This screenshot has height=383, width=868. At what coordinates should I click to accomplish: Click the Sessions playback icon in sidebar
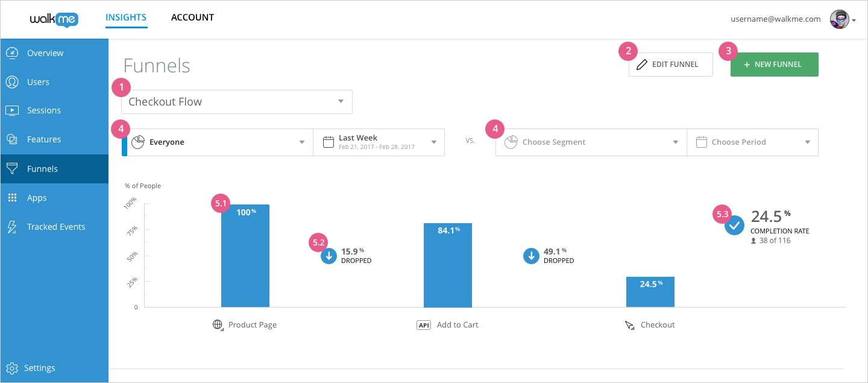[12, 110]
